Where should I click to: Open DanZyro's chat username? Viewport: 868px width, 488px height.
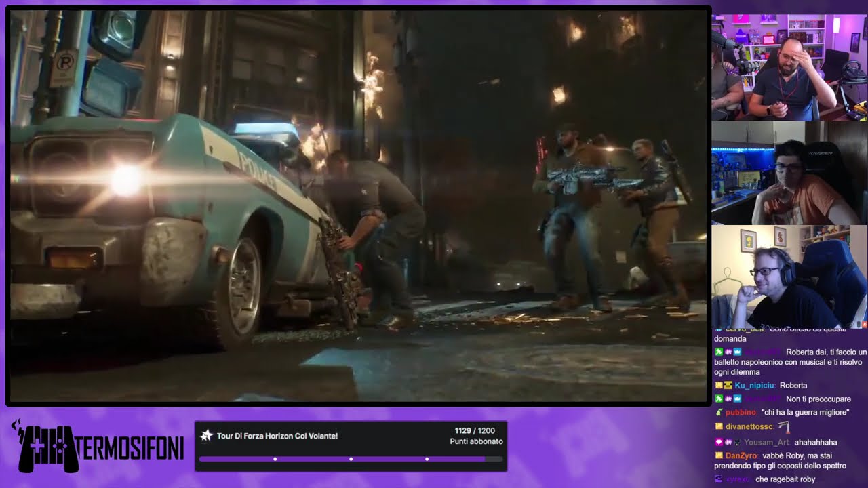click(x=741, y=455)
